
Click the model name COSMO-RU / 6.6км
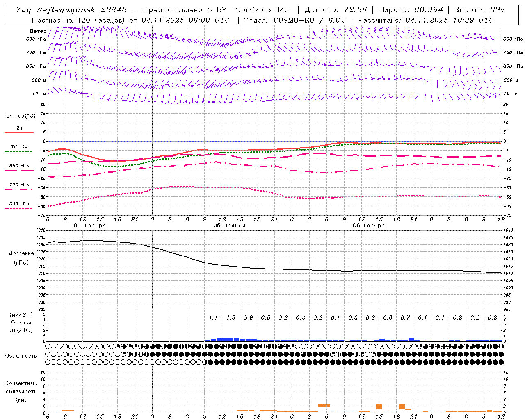[310, 20]
